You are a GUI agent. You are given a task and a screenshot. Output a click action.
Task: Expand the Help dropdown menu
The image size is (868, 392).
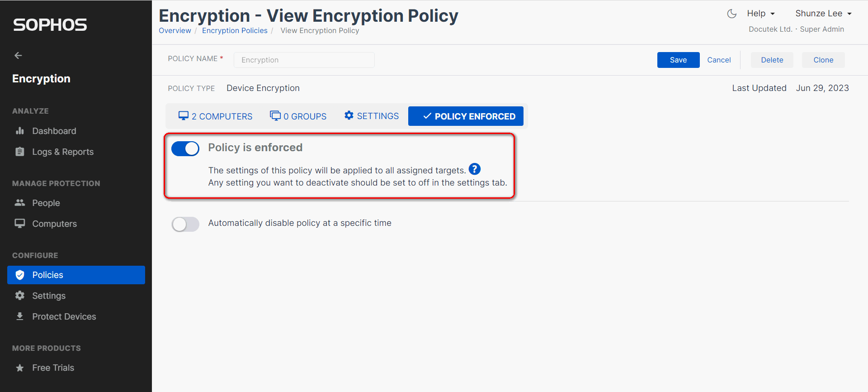coord(760,14)
